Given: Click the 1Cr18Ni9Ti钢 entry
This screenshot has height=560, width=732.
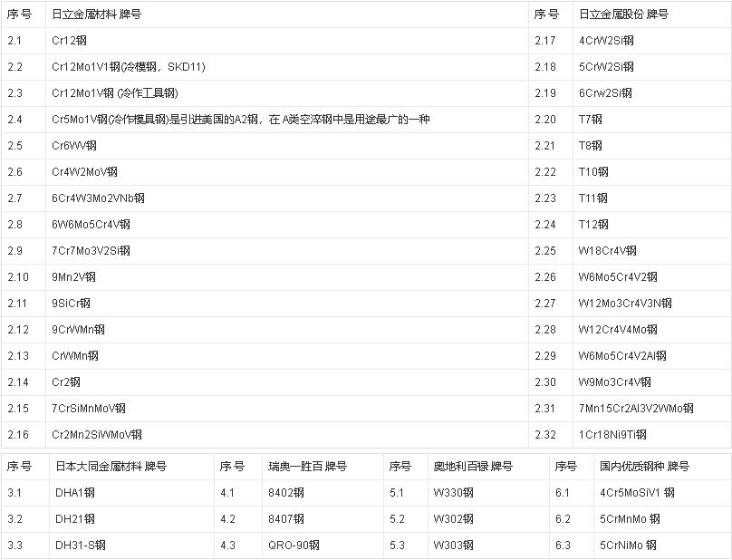Looking at the screenshot, I should pyautogui.click(x=612, y=435).
